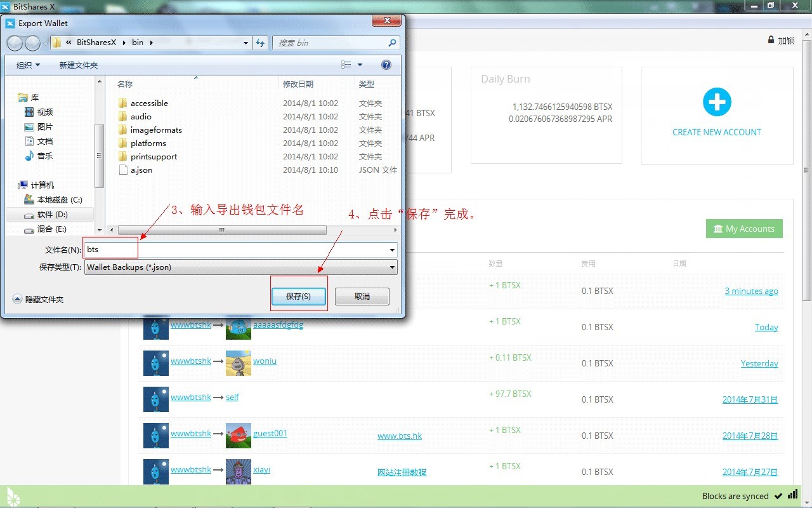Click the My Accounts button
This screenshot has height=508, width=812.
(x=743, y=229)
